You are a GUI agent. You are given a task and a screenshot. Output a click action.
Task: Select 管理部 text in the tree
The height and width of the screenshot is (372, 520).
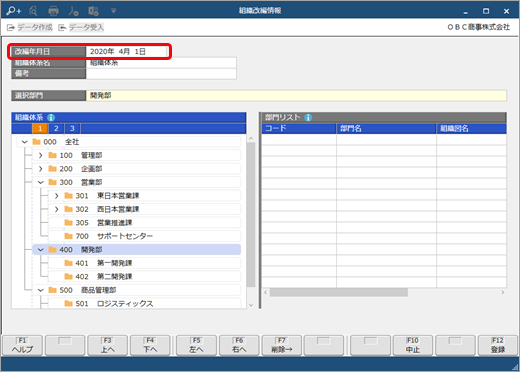tap(92, 155)
